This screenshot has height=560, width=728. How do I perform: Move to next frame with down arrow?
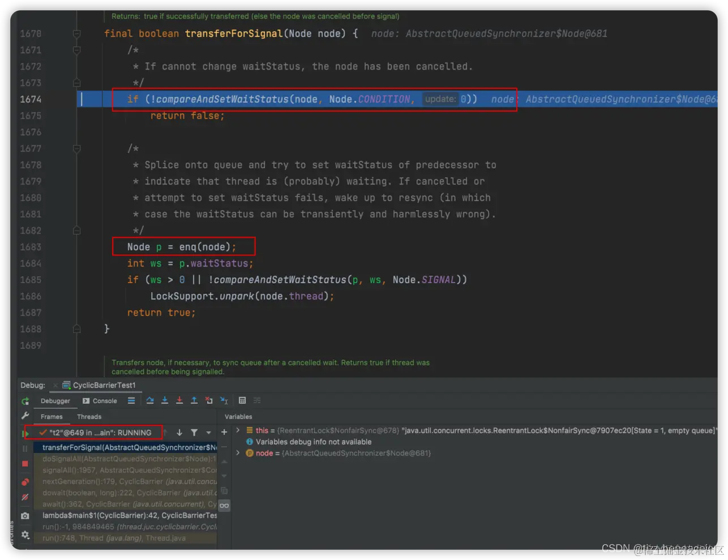(179, 433)
